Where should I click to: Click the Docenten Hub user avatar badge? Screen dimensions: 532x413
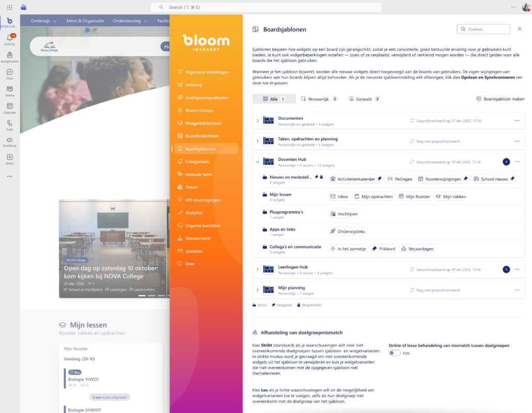506,162
